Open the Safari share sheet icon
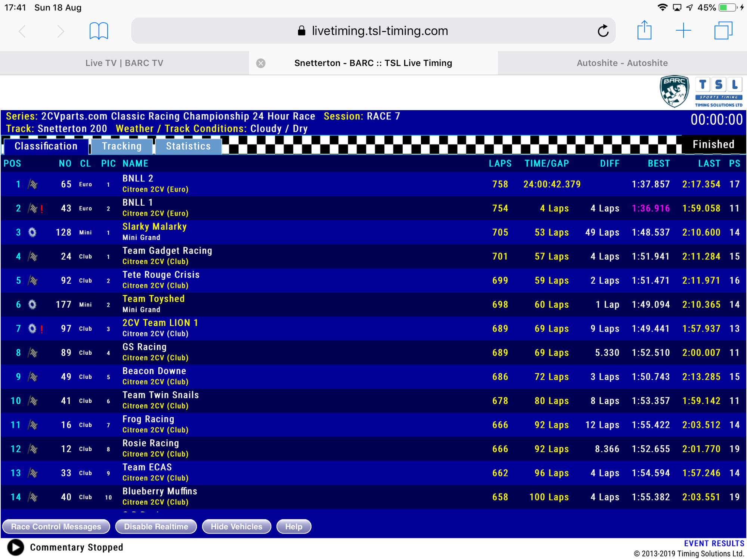747x560 pixels. tap(644, 30)
